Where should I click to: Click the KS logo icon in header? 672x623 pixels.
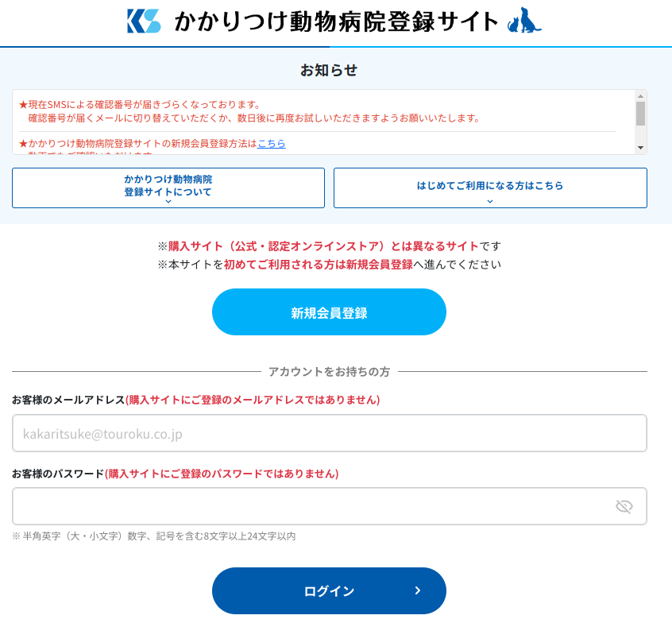[144, 21]
